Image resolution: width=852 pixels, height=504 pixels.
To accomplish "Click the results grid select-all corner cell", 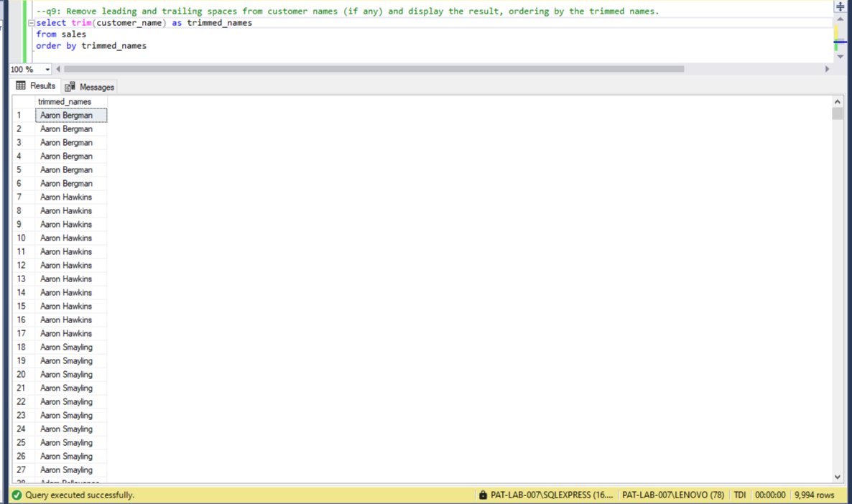I will click(24, 101).
